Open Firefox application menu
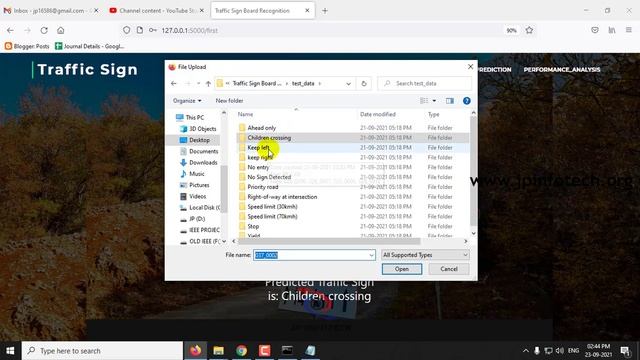The image size is (640, 360). click(x=629, y=30)
